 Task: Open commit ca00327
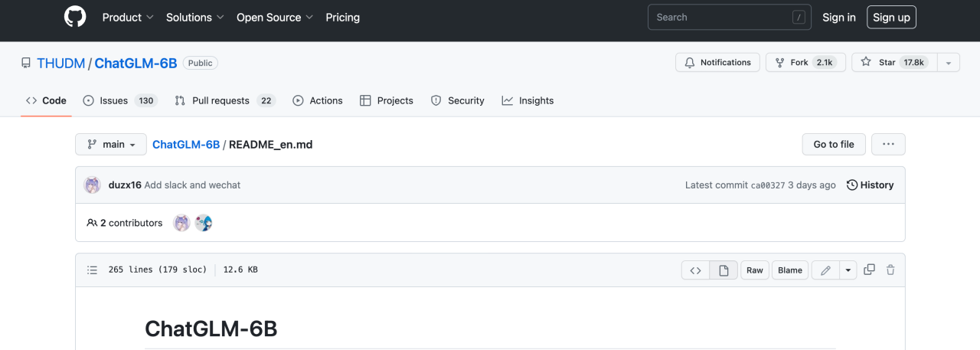click(x=767, y=185)
